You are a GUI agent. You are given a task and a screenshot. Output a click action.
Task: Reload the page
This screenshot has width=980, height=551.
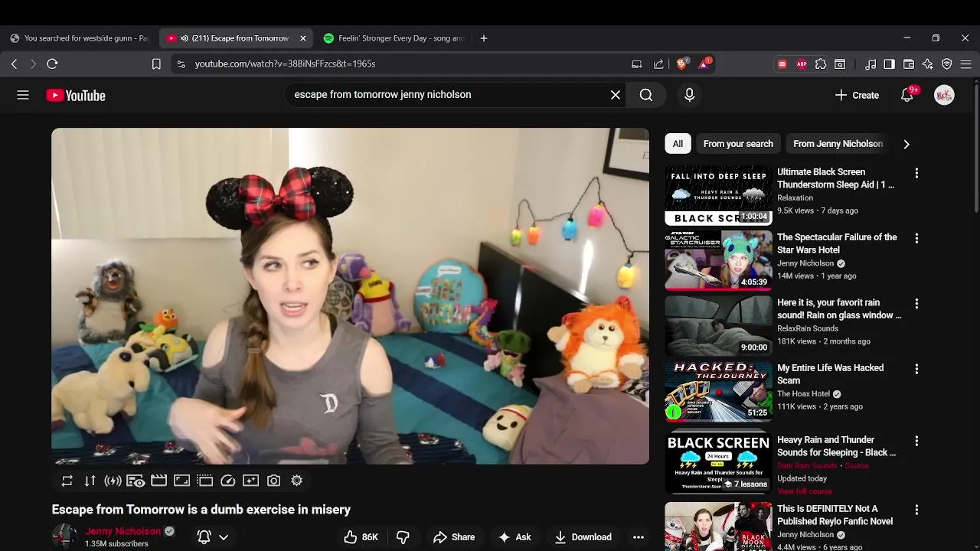[x=52, y=64]
